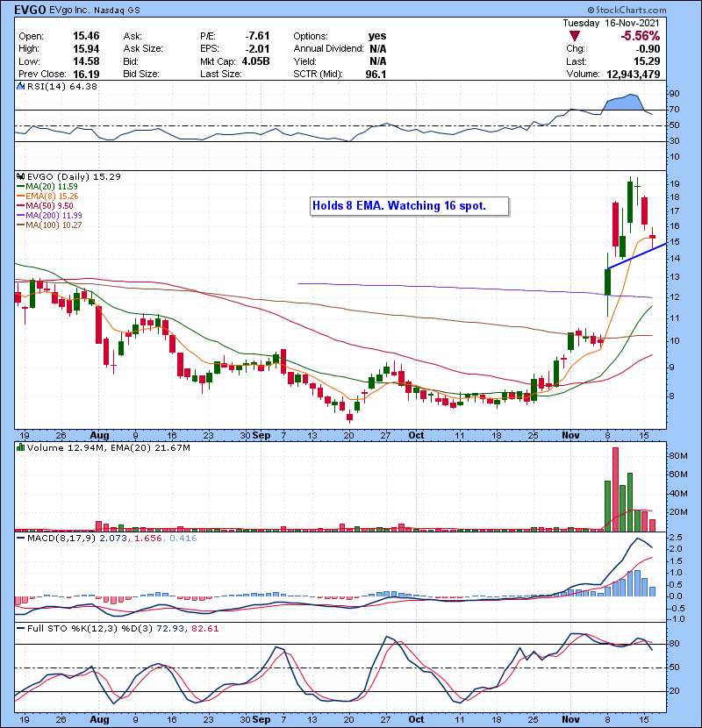Click the Yield N/A value

point(378,61)
